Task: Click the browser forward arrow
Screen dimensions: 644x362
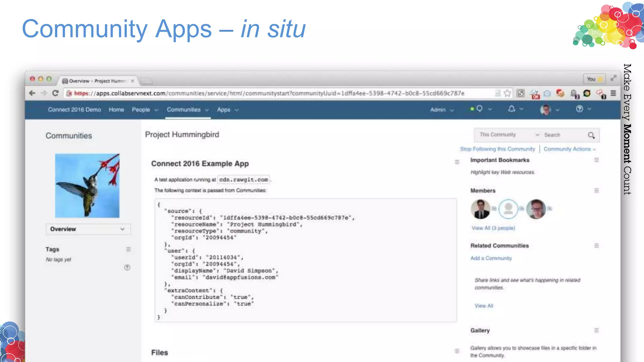Action: [44, 93]
